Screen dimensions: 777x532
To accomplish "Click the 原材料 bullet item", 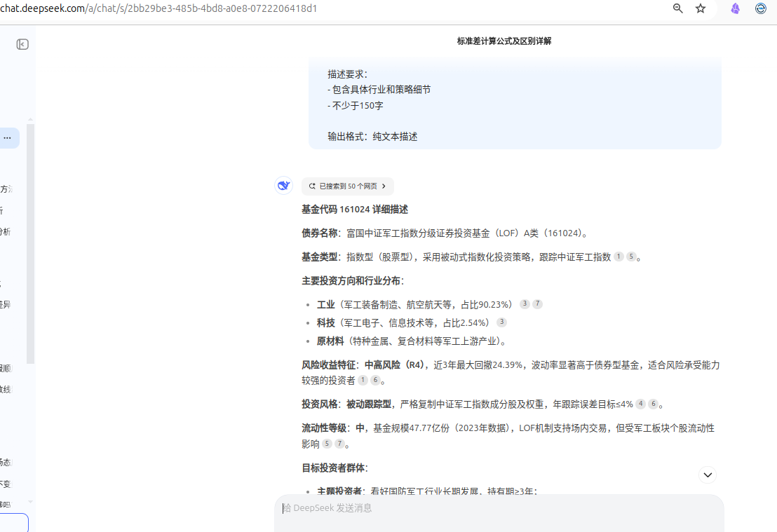I will [x=413, y=341].
